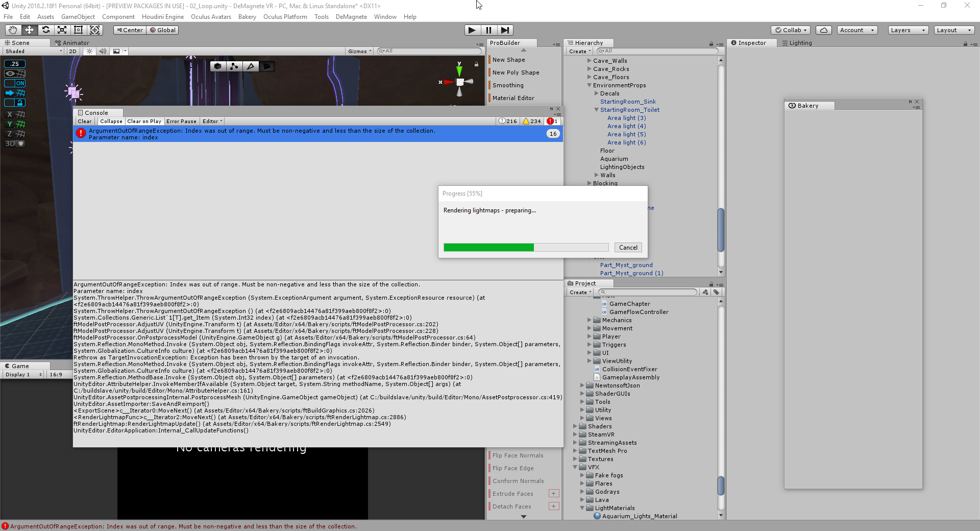
Task: Click New Poly Shape in ProBuilder
Action: point(516,72)
